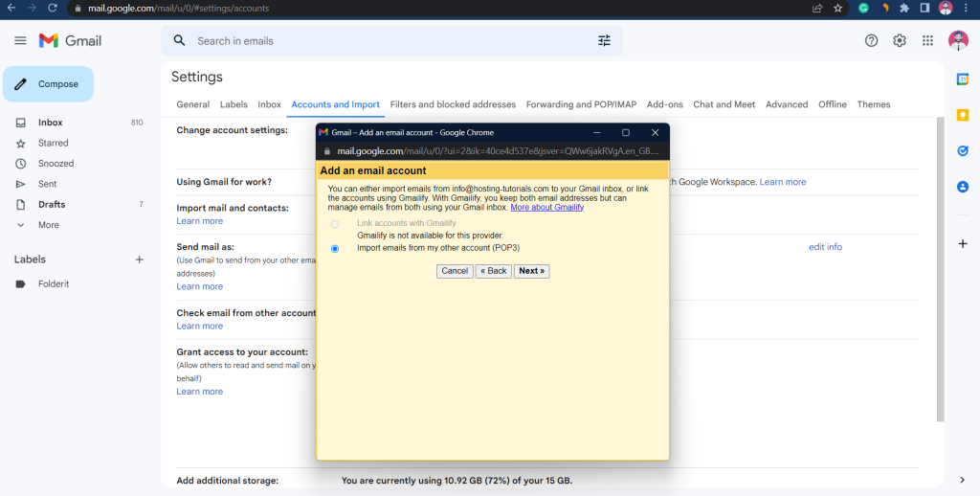This screenshot has height=496, width=980.
Task: Select Link accounts with Gmailify option
Action: pyautogui.click(x=335, y=224)
